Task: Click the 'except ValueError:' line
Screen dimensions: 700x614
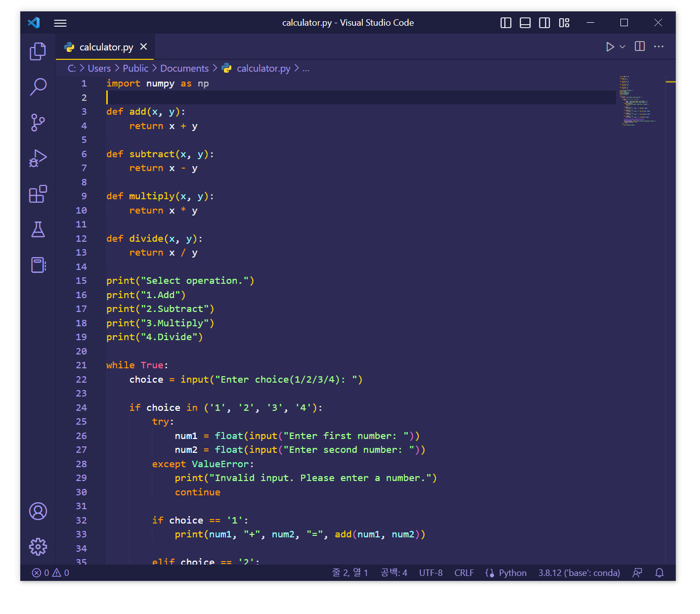Action: [203, 464]
